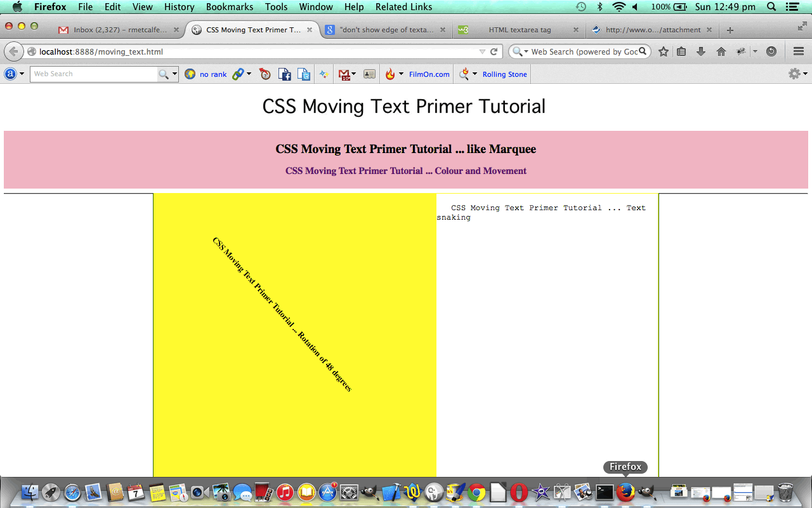Switch to the Inbox Gmail tab
Screen dimensions: 812x508
(118, 30)
